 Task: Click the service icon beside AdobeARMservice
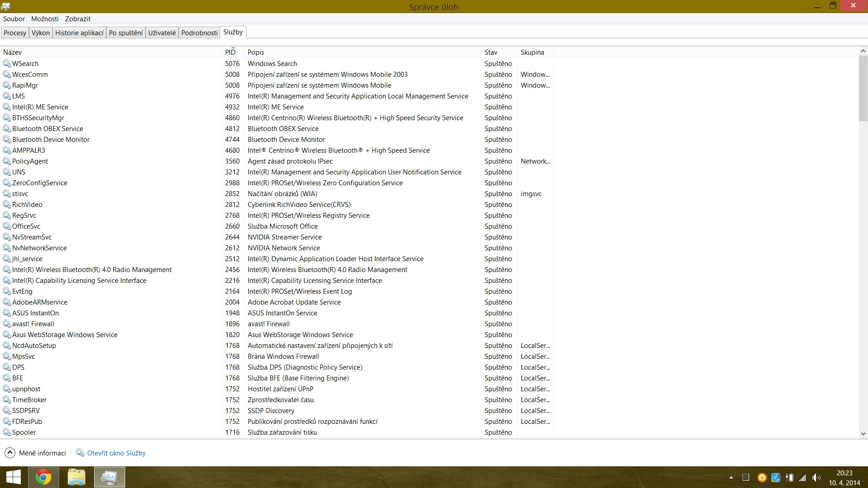click(7, 302)
